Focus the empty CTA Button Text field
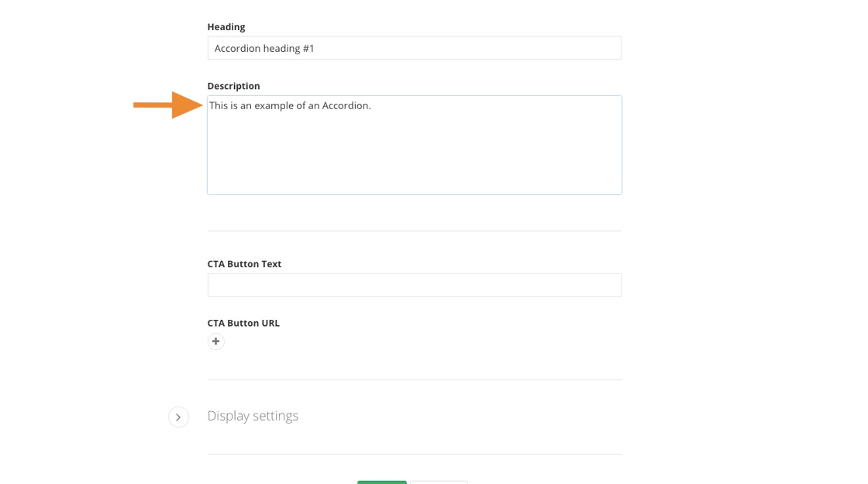The image size is (868, 484). click(x=414, y=285)
